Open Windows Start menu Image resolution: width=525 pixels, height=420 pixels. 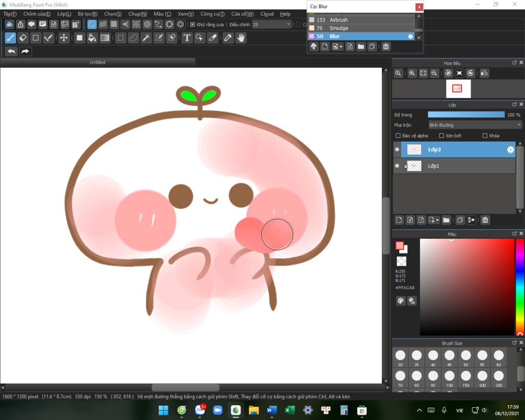coord(164,410)
